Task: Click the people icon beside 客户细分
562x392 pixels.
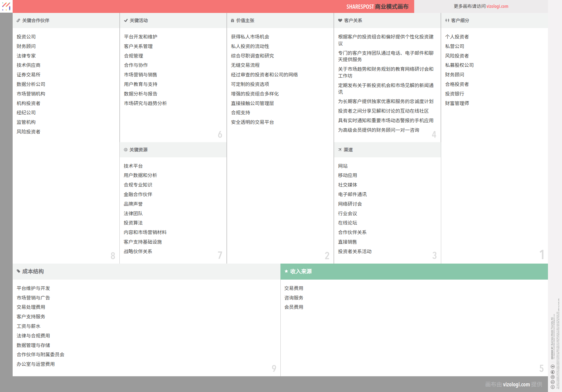Action: (447, 21)
